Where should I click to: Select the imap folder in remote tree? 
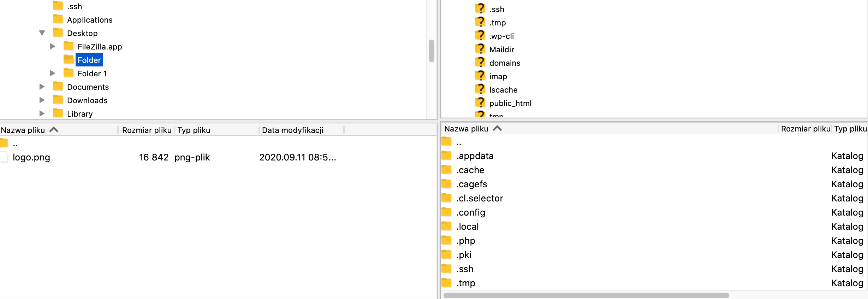(498, 76)
